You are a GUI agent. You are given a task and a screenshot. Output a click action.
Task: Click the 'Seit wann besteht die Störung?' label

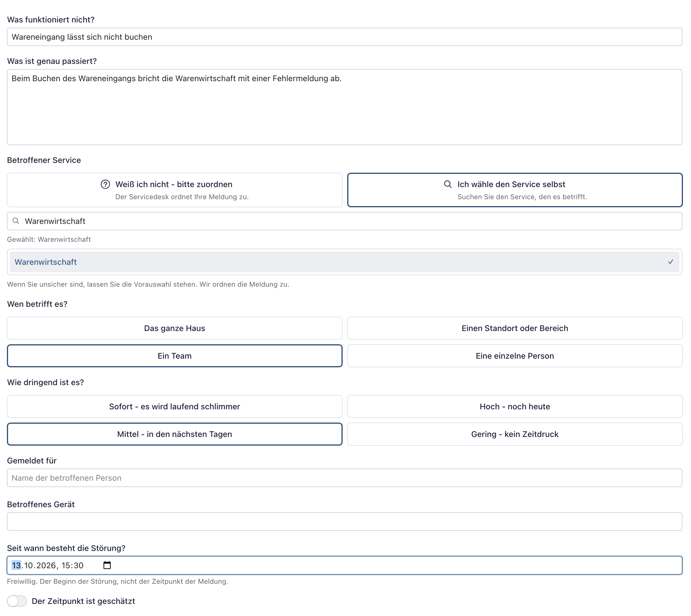(66, 548)
